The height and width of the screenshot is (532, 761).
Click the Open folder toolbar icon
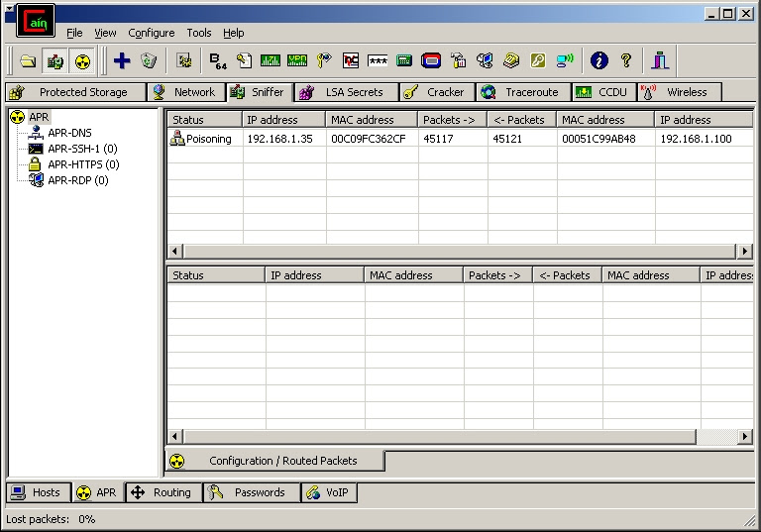coord(28,60)
